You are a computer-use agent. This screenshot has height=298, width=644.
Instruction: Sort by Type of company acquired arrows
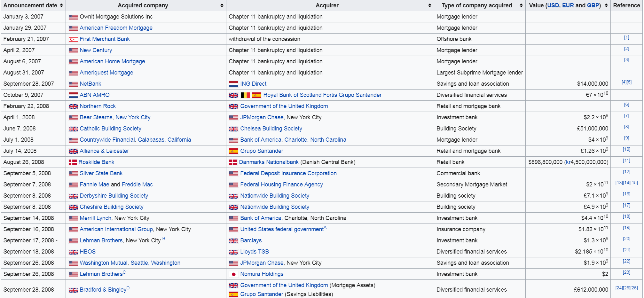(x=521, y=5)
